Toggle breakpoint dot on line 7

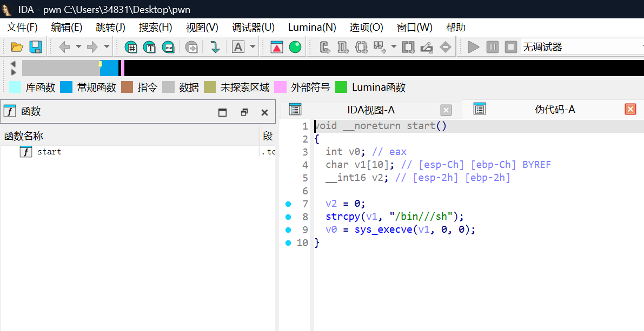click(288, 204)
